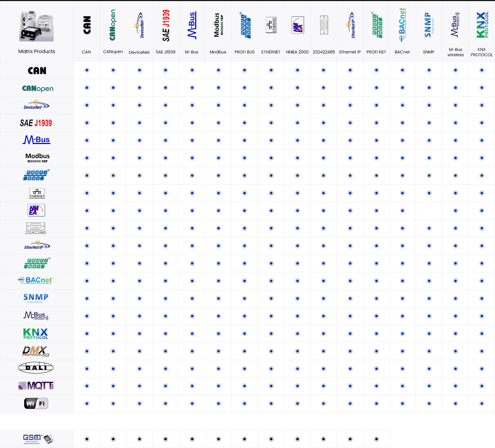Screen dimensions: 495x448
Task: Select the SNMP row logo
Action: (36, 298)
